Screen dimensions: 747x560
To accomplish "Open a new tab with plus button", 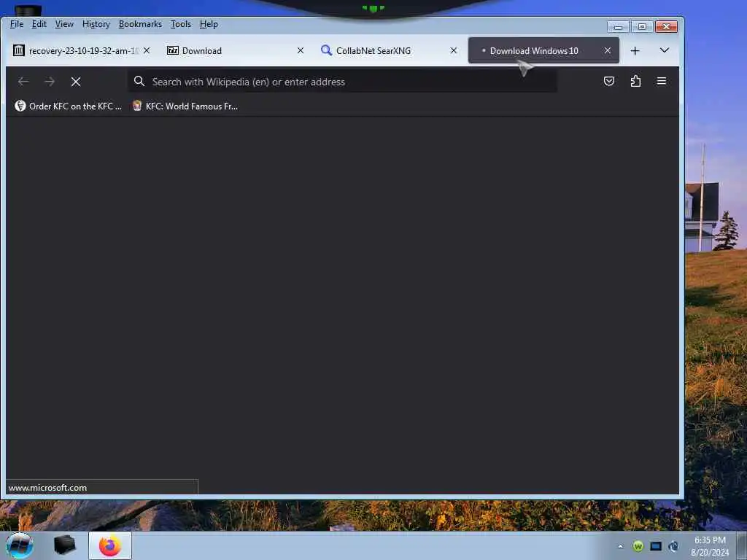I will click(635, 50).
